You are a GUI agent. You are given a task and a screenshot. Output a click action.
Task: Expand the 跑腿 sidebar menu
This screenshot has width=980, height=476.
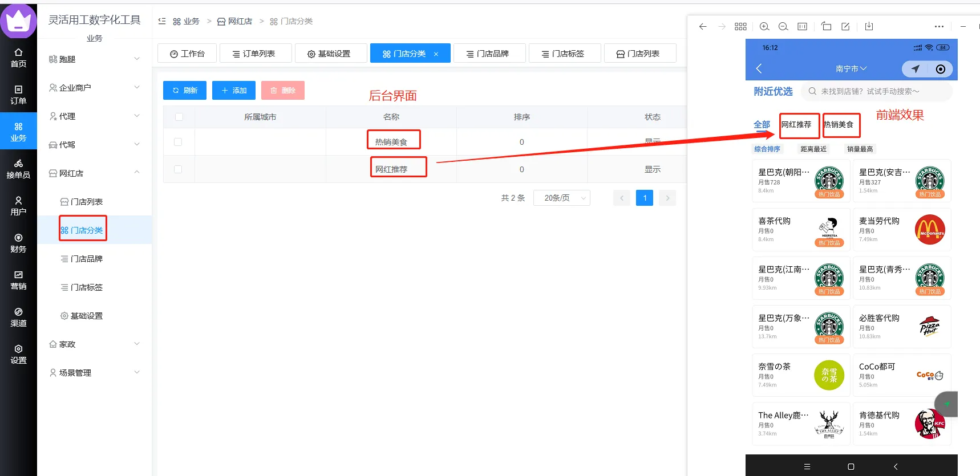94,59
